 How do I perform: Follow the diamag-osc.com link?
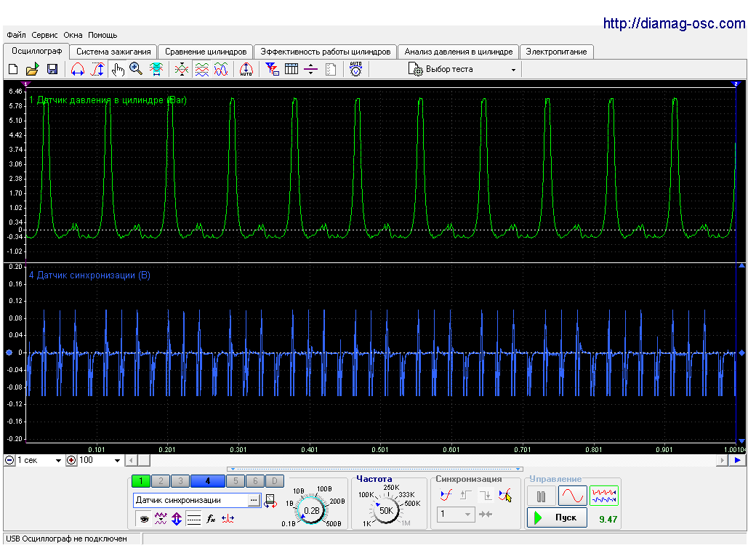click(x=674, y=23)
